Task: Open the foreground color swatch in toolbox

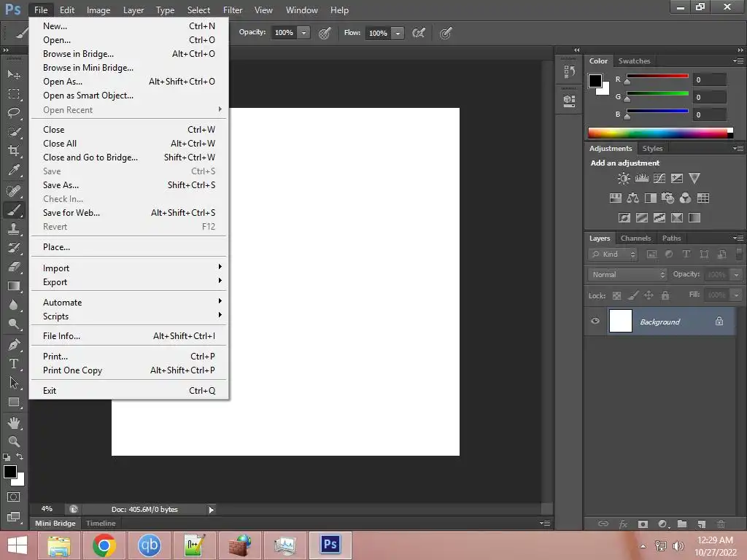Action: (9, 472)
